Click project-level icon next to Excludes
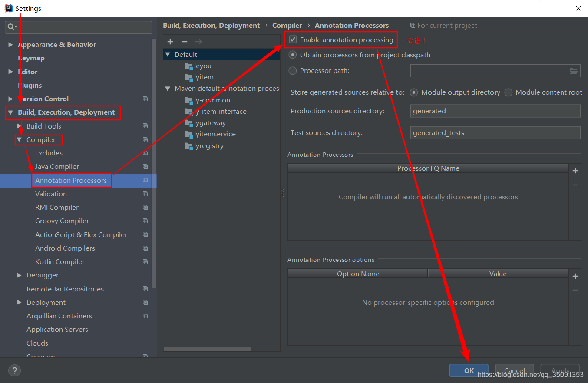Image resolution: width=588 pixels, height=383 pixels. tap(145, 153)
